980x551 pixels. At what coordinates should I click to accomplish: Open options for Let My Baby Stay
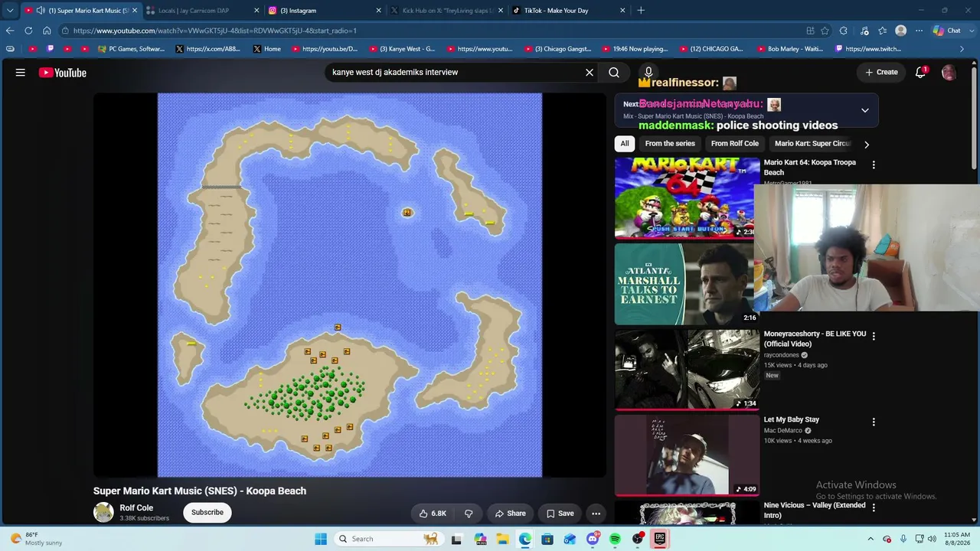click(874, 422)
